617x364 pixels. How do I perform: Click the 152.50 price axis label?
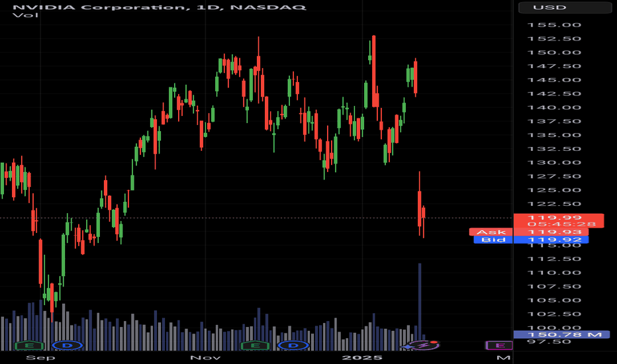click(554, 39)
